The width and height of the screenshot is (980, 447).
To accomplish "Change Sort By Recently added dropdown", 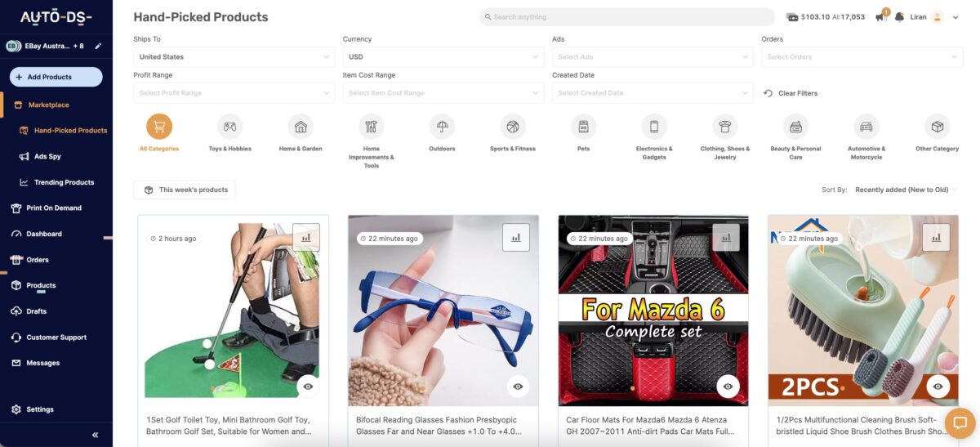I will 906,190.
